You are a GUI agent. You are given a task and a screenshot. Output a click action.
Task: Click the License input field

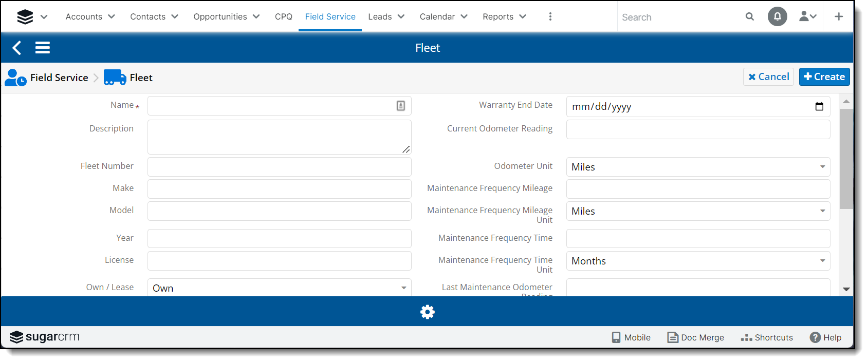(280, 261)
